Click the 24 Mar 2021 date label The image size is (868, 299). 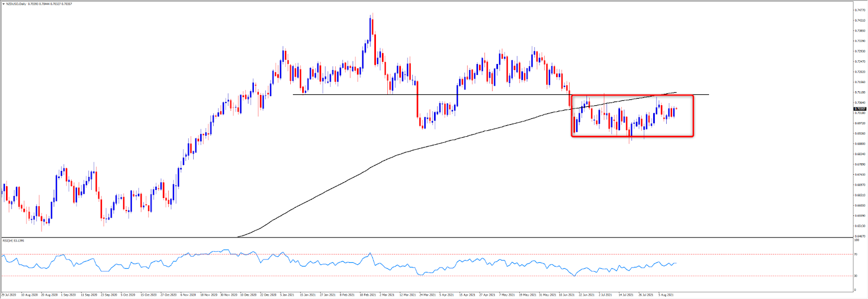[427, 295]
